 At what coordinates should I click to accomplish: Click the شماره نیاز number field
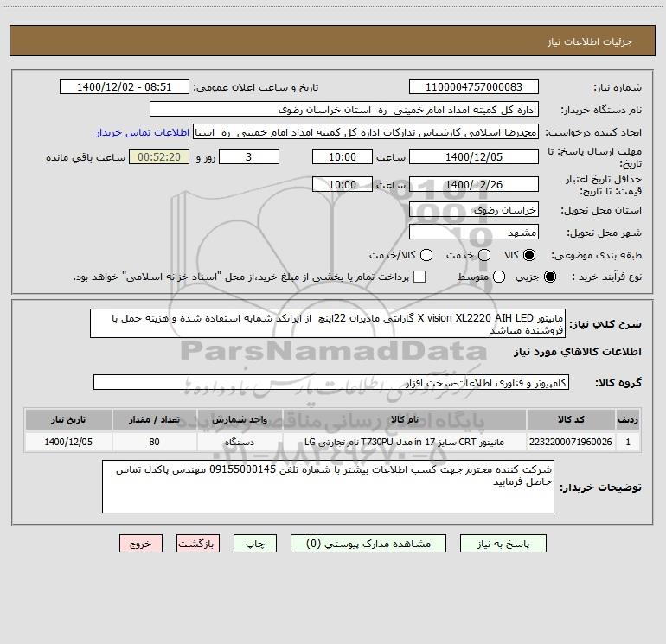474,86
